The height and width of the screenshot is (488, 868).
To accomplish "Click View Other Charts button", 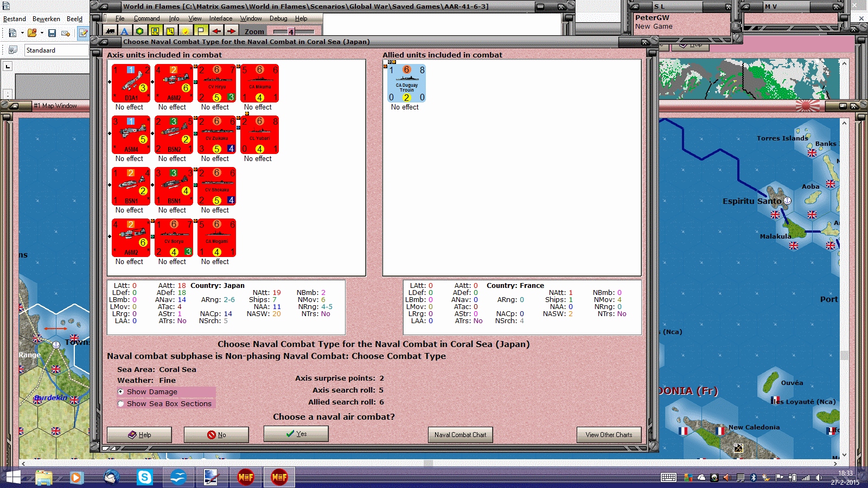I will coord(609,435).
